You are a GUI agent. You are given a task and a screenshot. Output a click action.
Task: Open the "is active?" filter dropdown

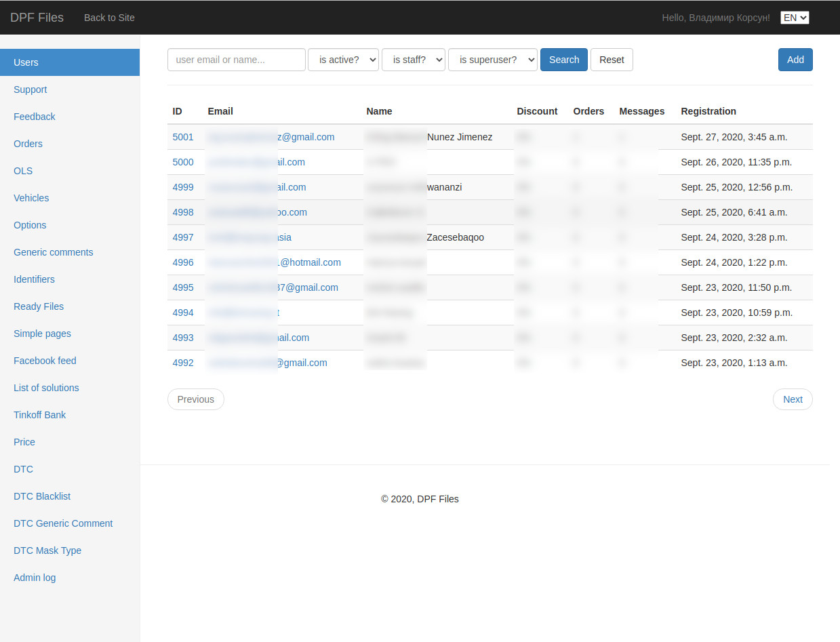click(343, 60)
